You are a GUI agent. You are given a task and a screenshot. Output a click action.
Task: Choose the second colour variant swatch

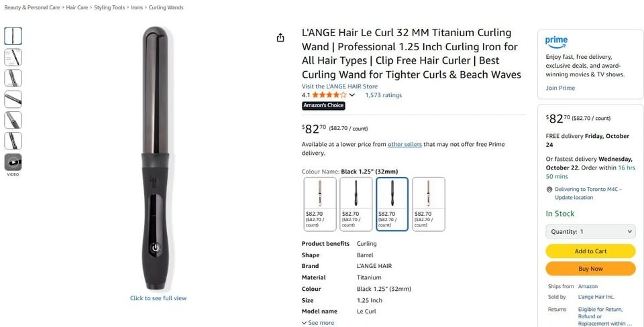click(x=356, y=204)
